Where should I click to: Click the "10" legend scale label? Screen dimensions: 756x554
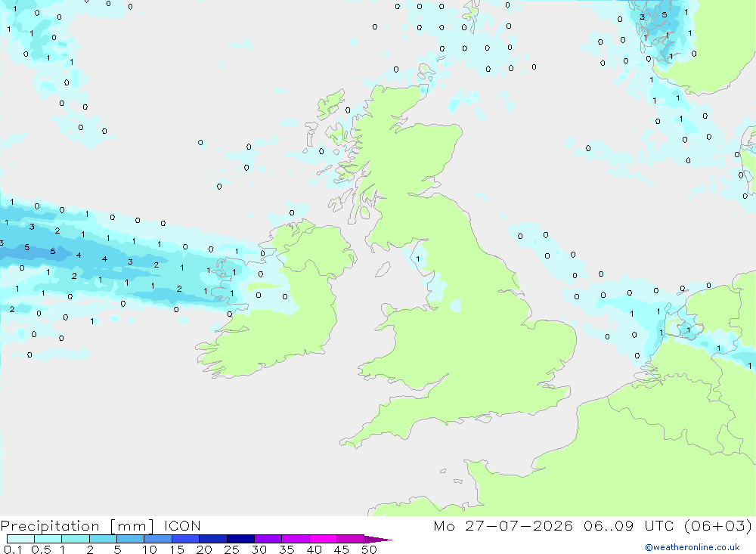[x=149, y=549]
